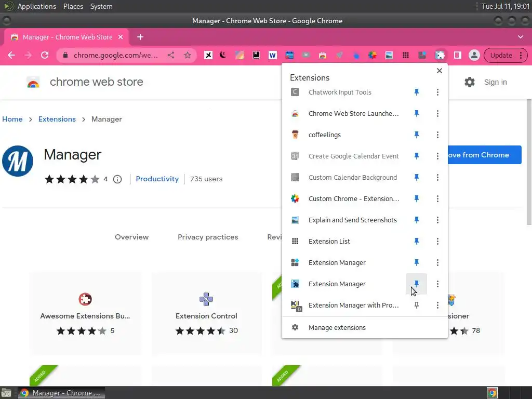Click the 735 users text
The width and height of the screenshot is (532, 399).
(206, 179)
